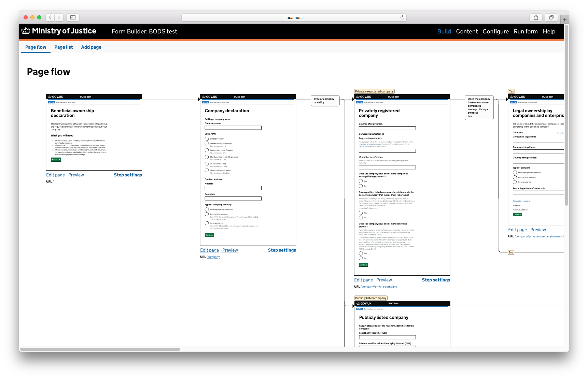588x379 pixels.
Task: Open Safari share button
Action: 536,17
